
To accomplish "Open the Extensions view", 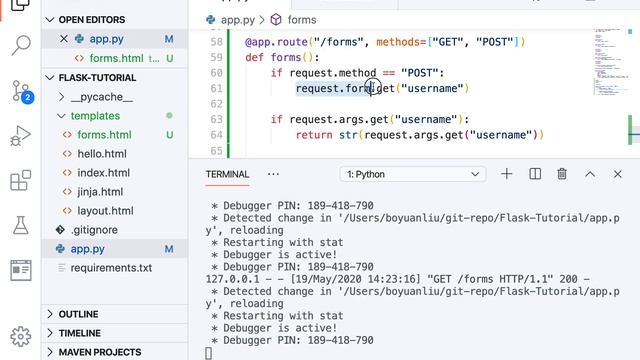I will point(20,180).
